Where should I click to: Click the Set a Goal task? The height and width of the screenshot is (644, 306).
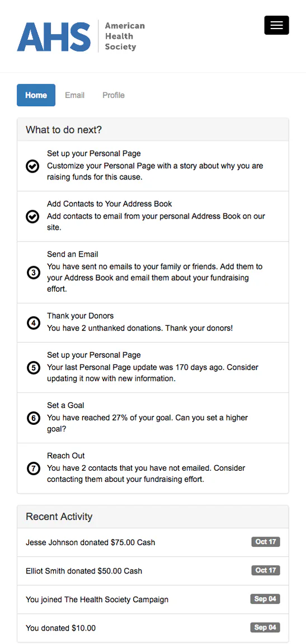point(153,418)
